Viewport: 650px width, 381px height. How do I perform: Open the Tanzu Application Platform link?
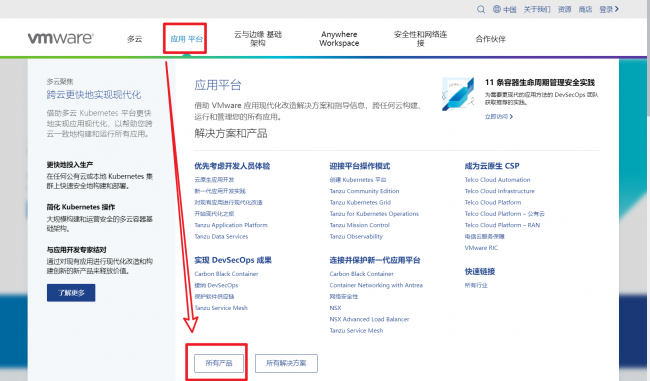231,225
